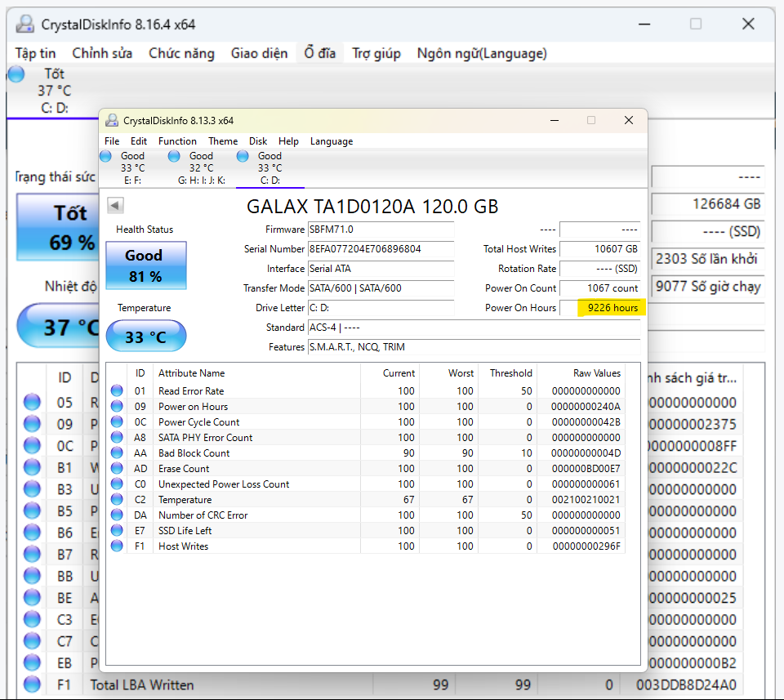The width and height of the screenshot is (784, 700).
Task: Click the CrystalDiskInfo 8.16.4 title bar app icon
Action: tap(25, 24)
